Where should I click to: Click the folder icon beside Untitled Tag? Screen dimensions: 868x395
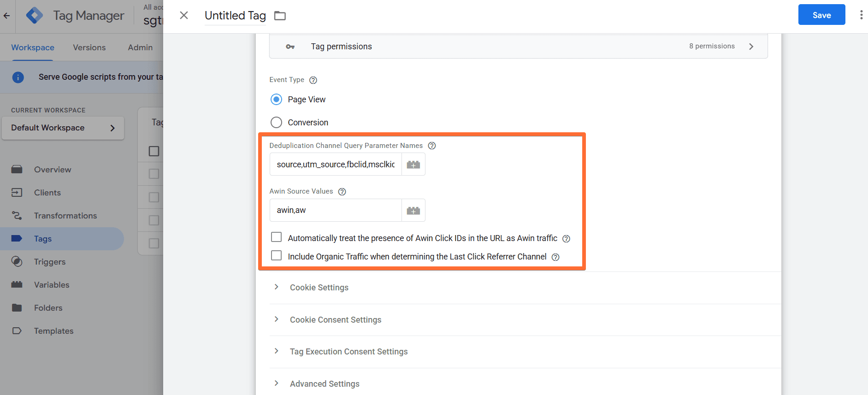click(280, 16)
